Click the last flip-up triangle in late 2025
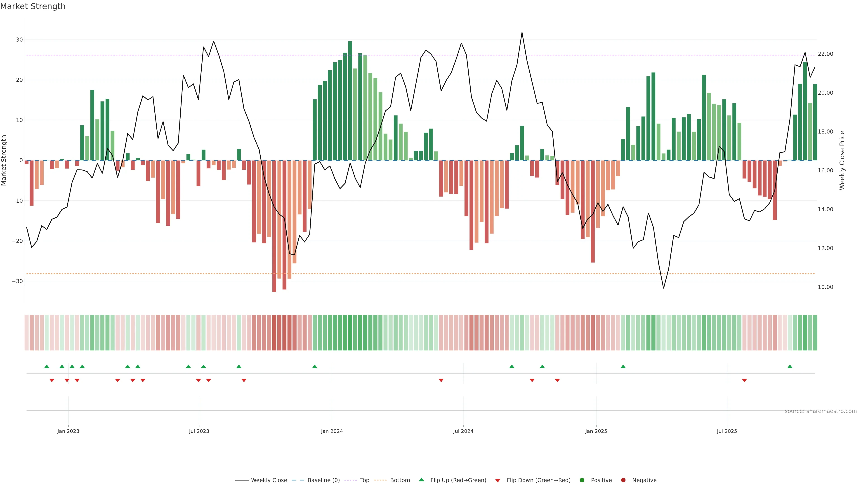This screenshot has height=488, width=868. (790, 366)
